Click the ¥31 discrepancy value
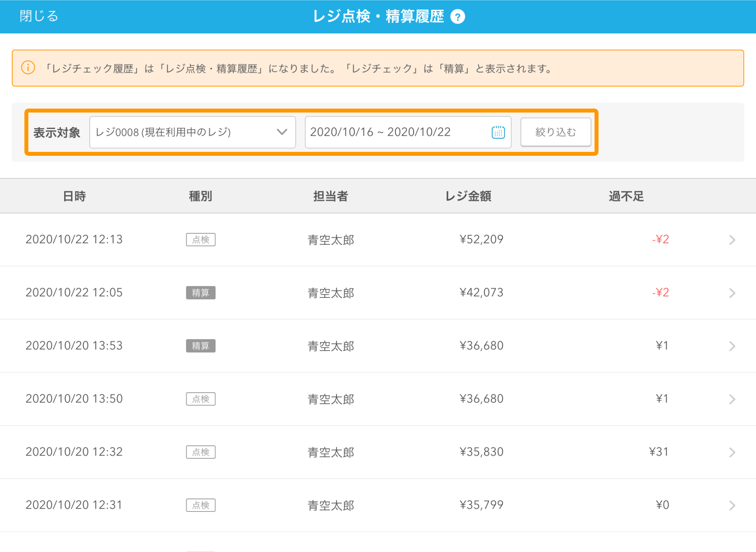The height and width of the screenshot is (552, 756). (x=659, y=452)
